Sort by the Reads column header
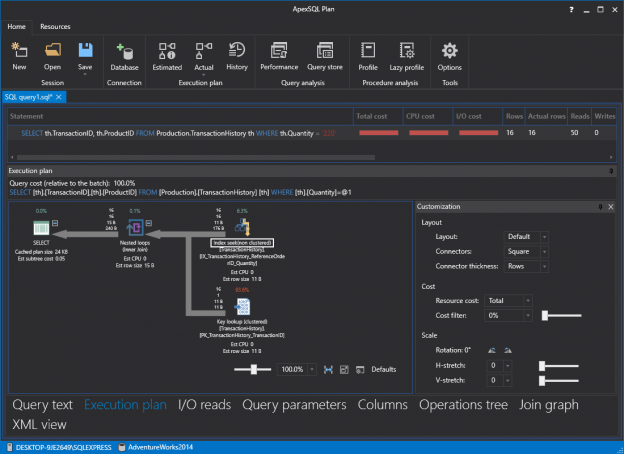624x454 pixels. [x=579, y=117]
